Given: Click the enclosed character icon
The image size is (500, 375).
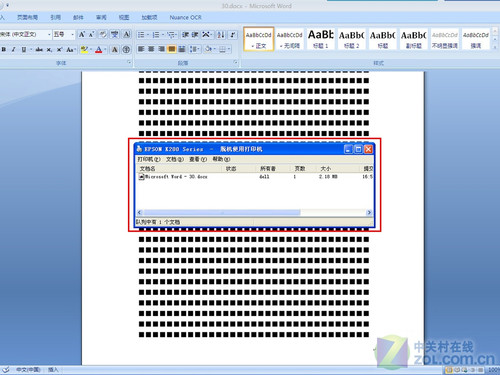Looking at the screenshot, I should point(126,50).
